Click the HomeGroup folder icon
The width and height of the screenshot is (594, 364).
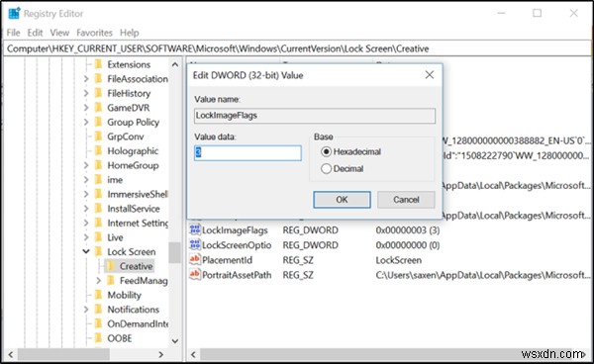pos(98,165)
